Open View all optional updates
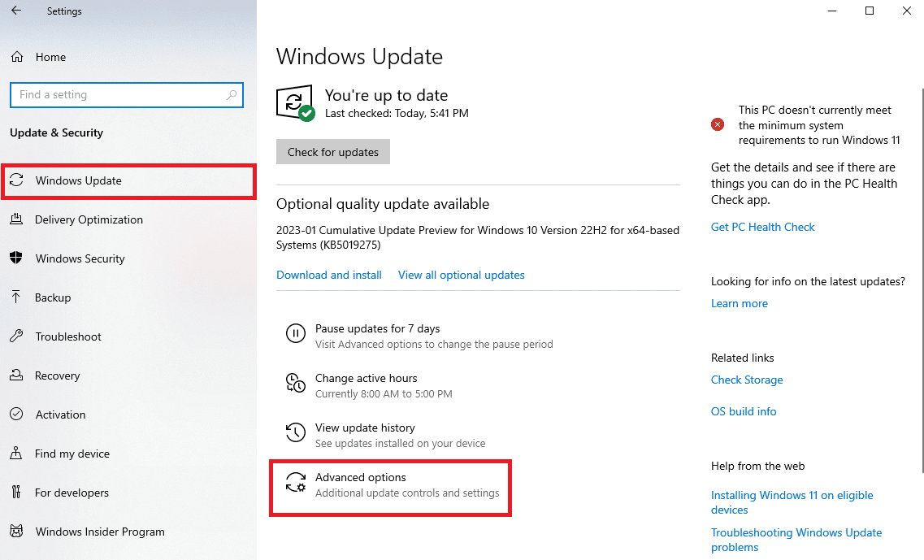The image size is (924, 560). pyautogui.click(x=462, y=275)
